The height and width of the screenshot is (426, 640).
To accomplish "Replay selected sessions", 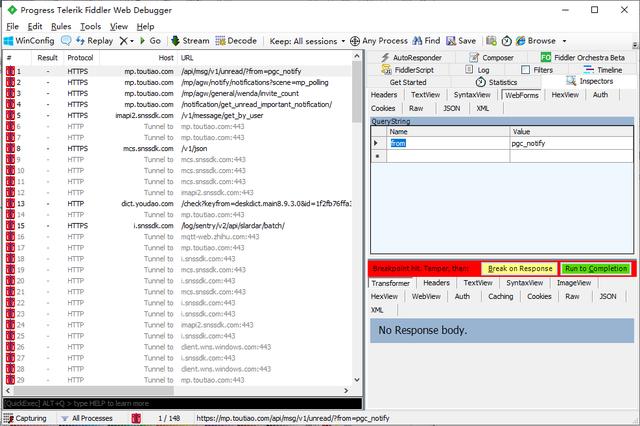I will 95,41.
